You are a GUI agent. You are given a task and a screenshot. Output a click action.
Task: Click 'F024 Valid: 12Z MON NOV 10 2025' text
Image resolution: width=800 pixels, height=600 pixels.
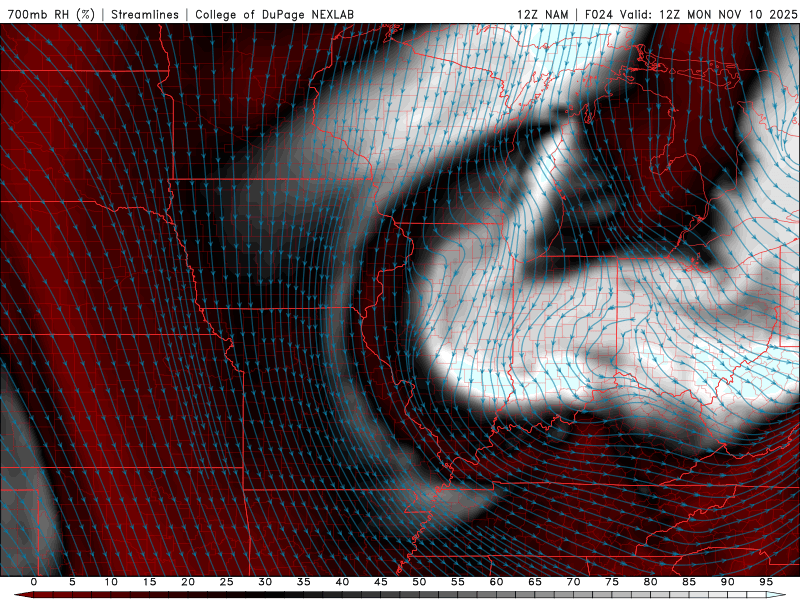click(x=691, y=14)
